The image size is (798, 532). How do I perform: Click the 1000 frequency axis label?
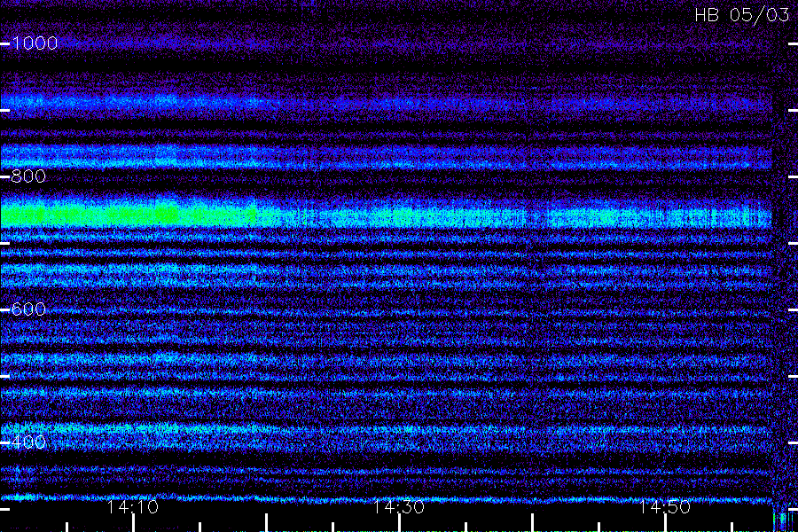(x=35, y=43)
